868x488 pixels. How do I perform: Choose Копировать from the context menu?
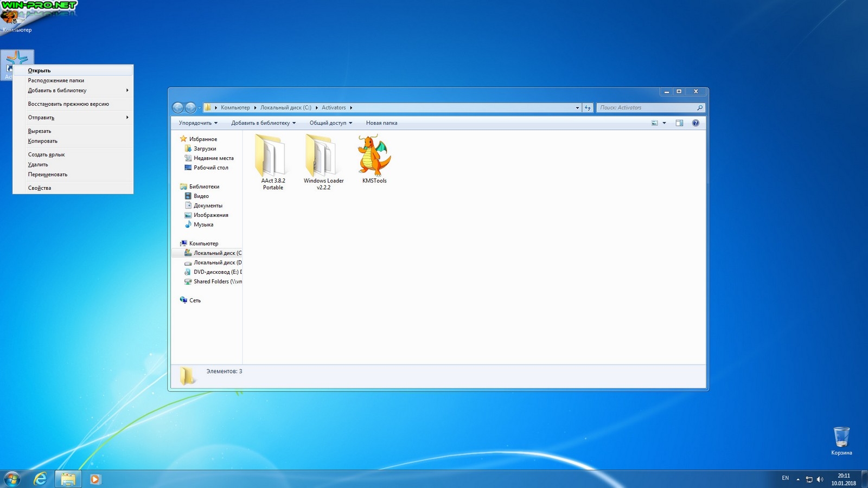click(x=73, y=141)
